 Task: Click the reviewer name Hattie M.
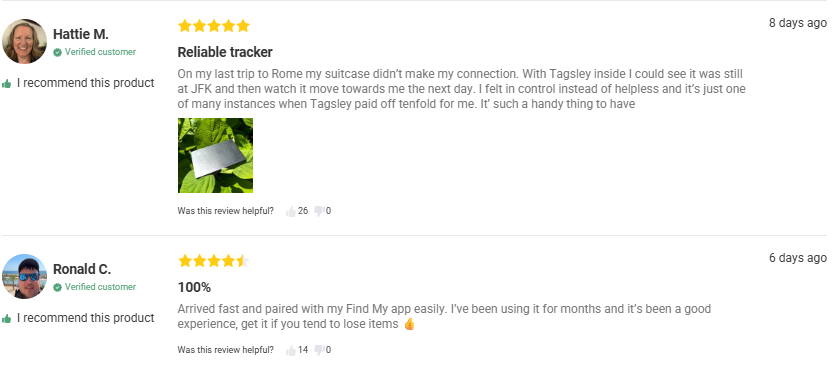[x=81, y=34]
